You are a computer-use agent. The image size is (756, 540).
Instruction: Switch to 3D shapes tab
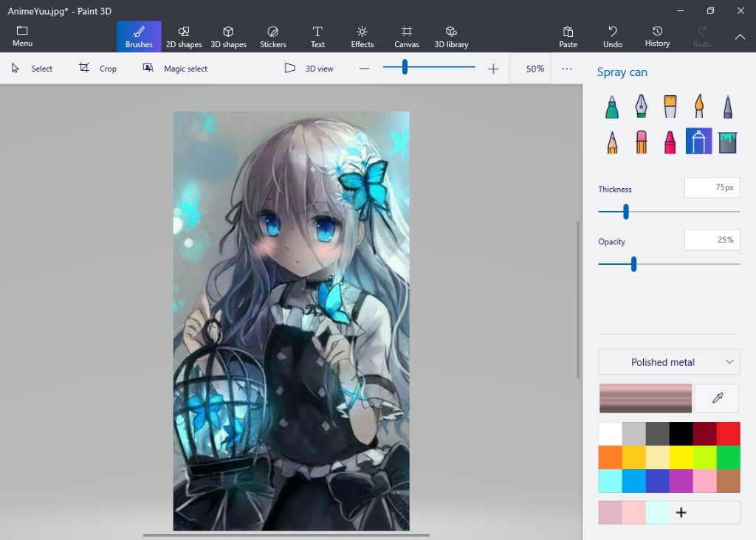pos(229,37)
